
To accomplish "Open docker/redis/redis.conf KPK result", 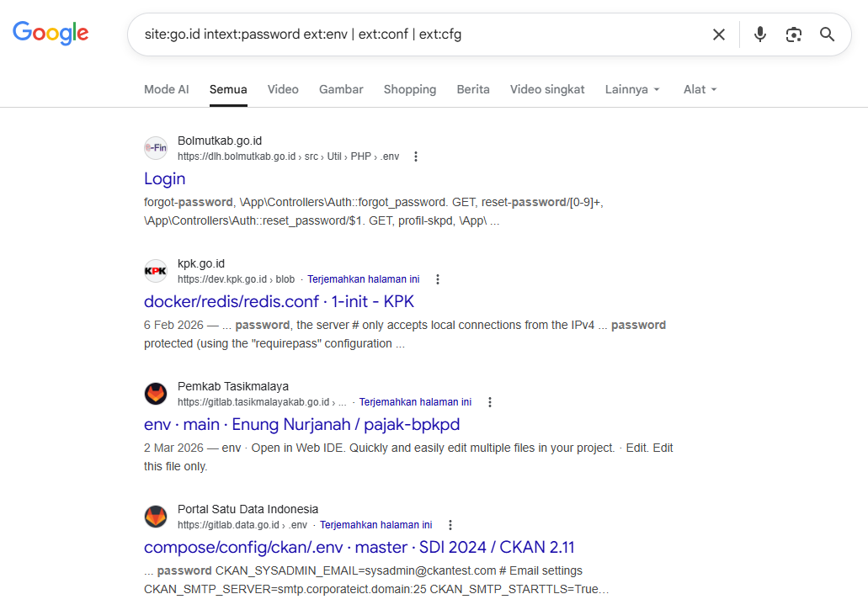I will click(x=279, y=301).
